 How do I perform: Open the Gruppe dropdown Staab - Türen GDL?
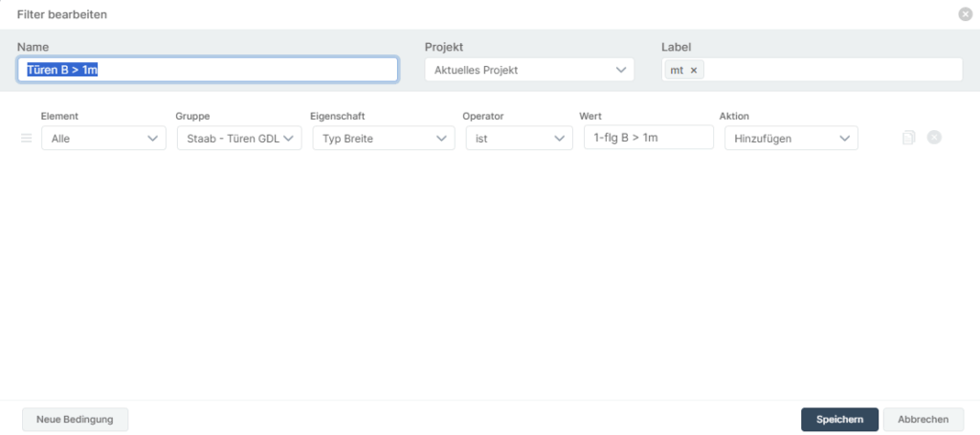click(x=239, y=139)
